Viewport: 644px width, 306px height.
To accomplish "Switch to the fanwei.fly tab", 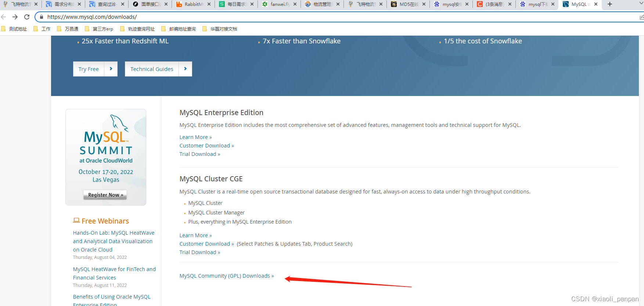I will tap(278, 4).
